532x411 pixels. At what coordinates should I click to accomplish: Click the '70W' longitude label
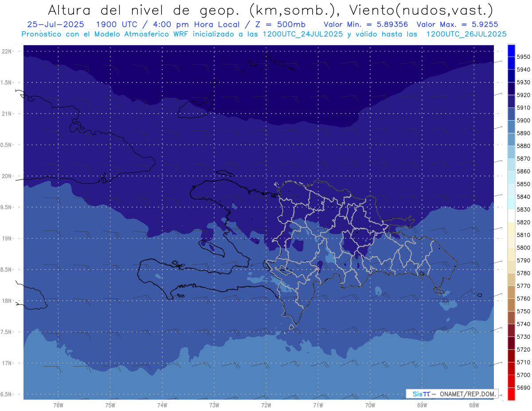(x=370, y=405)
